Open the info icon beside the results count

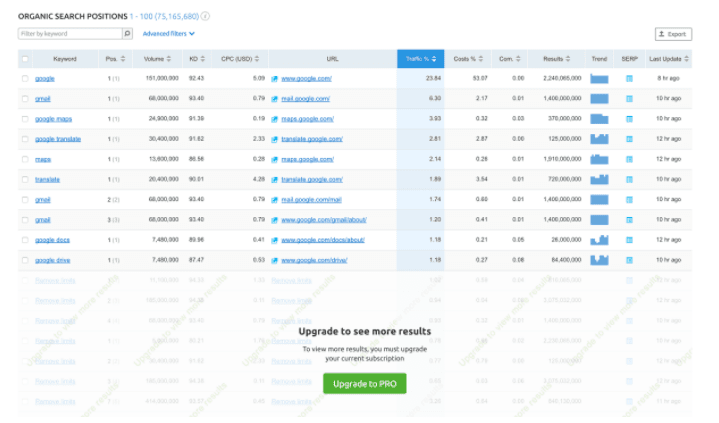(205, 17)
